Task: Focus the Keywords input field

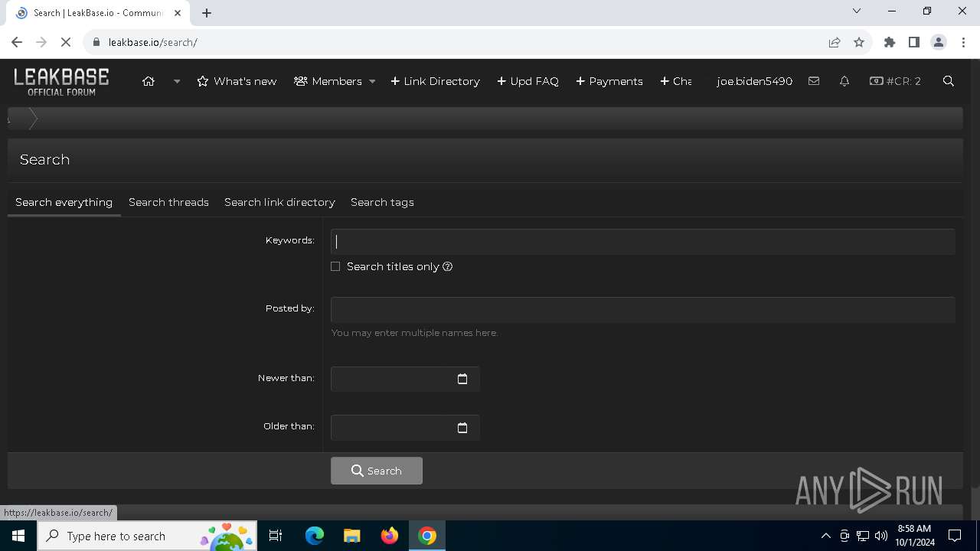Action: click(x=642, y=242)
